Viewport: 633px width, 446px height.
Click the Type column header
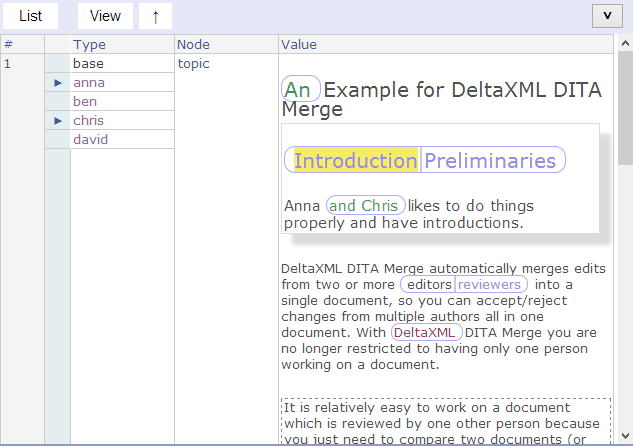pyautogui.click(x=122, y=44)
